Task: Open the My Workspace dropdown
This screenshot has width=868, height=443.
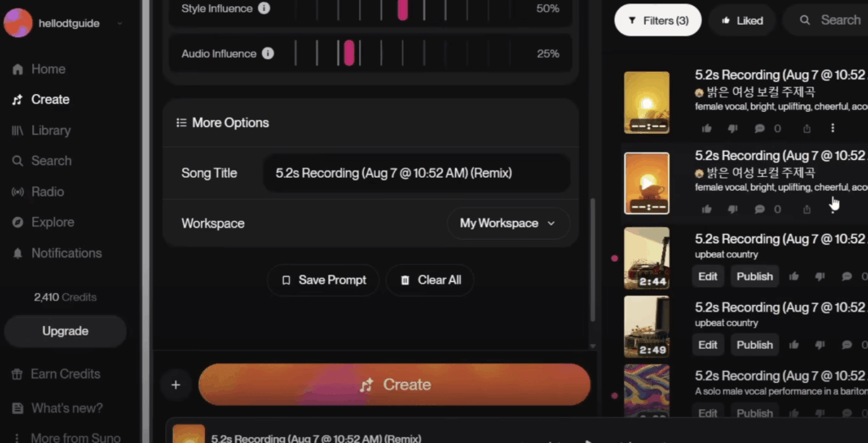Action: coord(508,224)
